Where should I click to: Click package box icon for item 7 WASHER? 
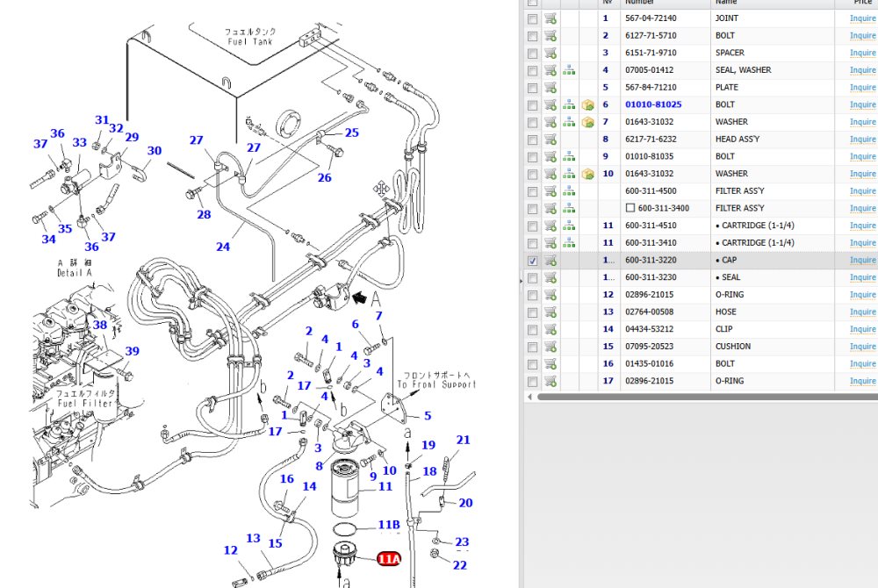pyautogui.click(x=587, y=122)
